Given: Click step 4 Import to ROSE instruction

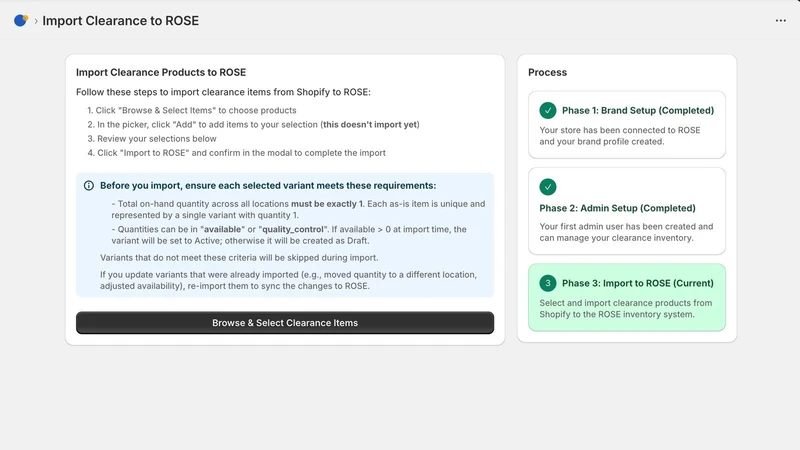Looking at the screenshot, I should [x=236, y=153].
